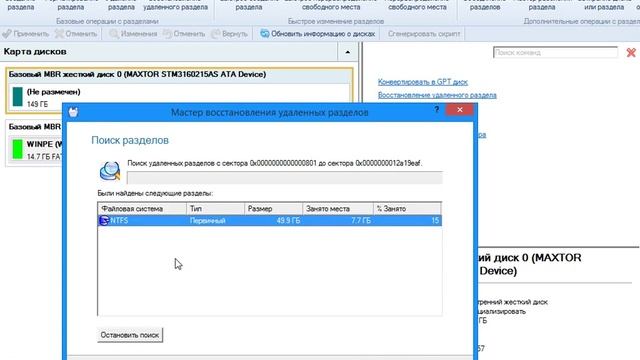Image resolution: width=640 pixels, height=360 pixels.
Task: Click Базовые операции с разделами ribbon group label
Action: tap(107, 21)
